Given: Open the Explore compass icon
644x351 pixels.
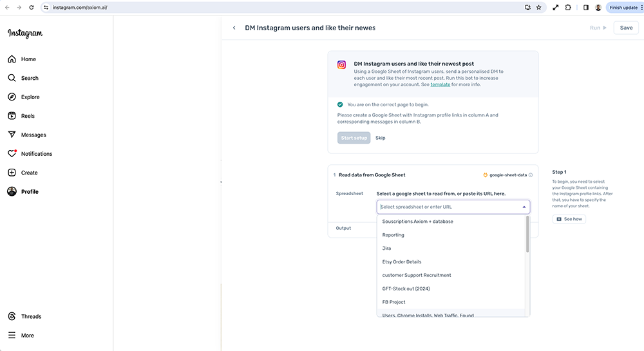Looking at the screenshot, I should tap(12, 97).
